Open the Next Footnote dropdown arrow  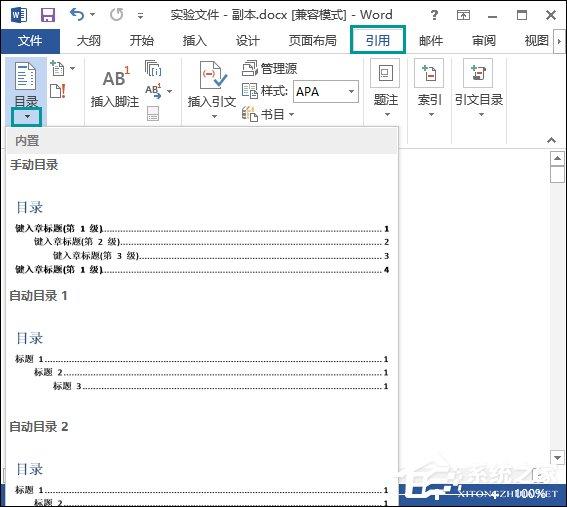point(170,91)
